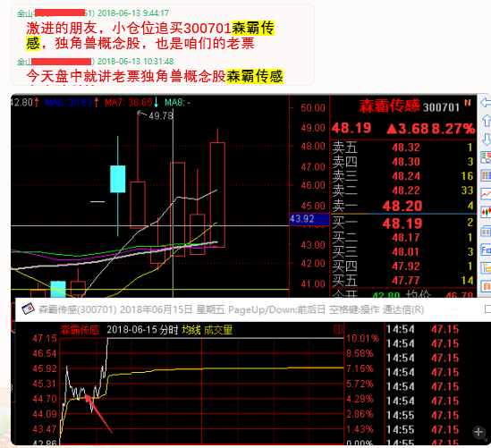Select the 卖一 48.20 ask price row
This screenshot has width=491, height=448.
403,206
